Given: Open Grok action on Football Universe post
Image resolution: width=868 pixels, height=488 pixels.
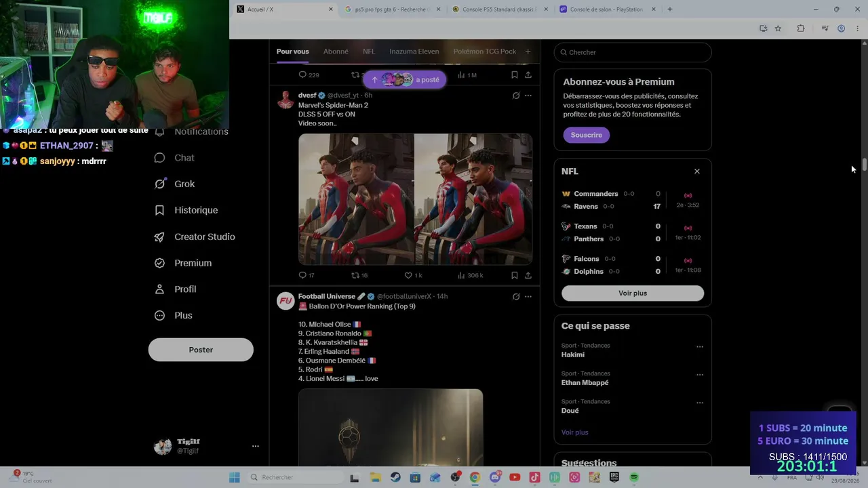Looking at the screenshot, I should click(x=516, y=296).
